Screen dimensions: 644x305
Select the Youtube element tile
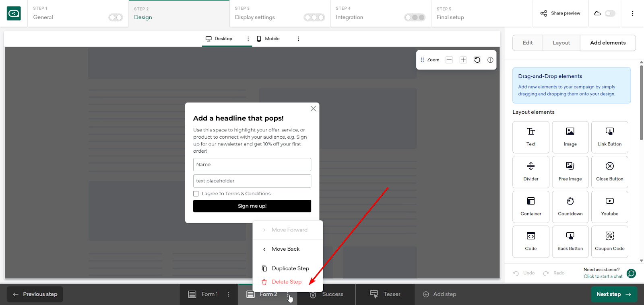pyautogui.click(x=609, y=207)
